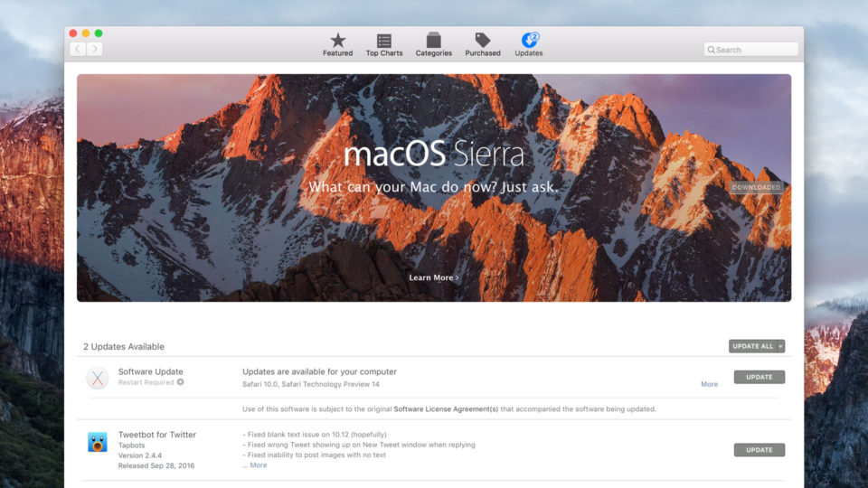Click Version 2.4.4 text
This screenshot has width=868, height=488.
click(x=140, y=455)
